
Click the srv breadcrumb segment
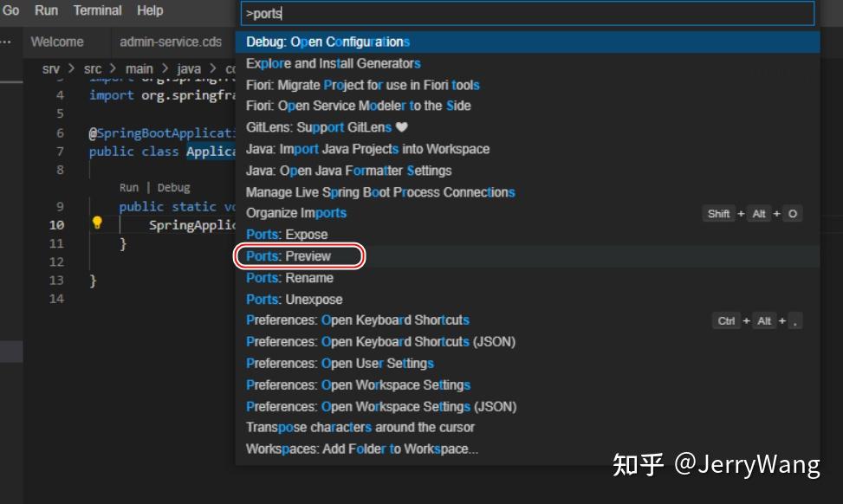pos(50,68)
